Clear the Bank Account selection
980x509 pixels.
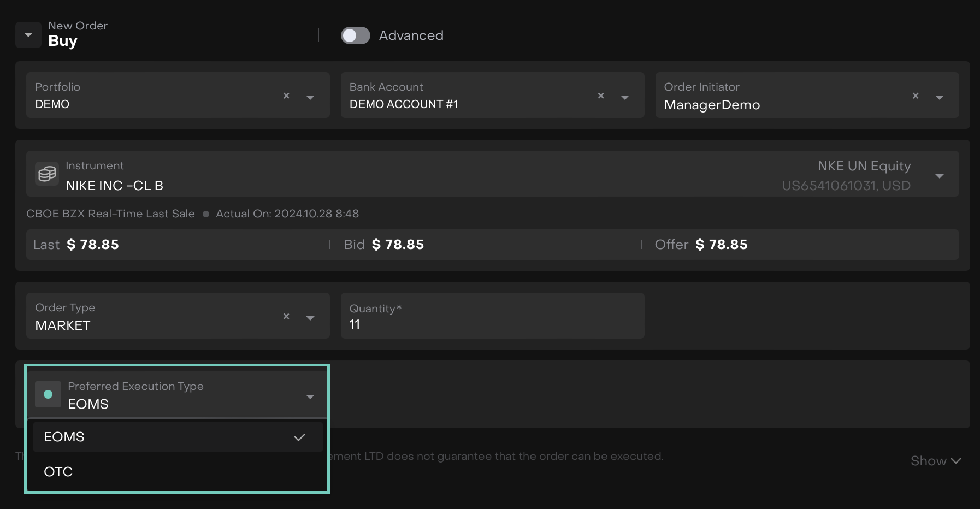[601, 96]
